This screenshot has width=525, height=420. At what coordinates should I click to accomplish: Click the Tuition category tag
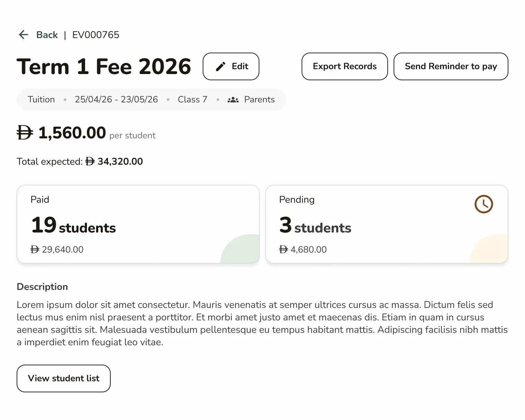41,100
